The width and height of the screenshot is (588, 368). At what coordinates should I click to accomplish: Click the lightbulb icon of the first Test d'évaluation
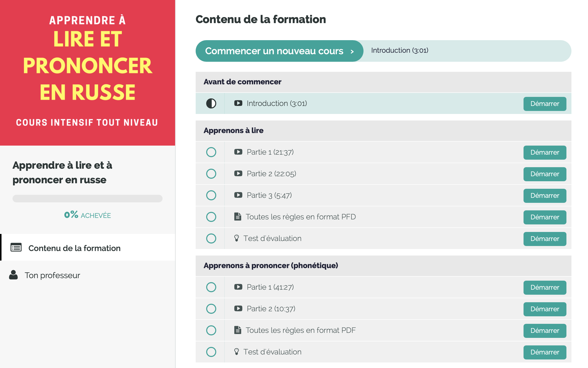coord(236,238)
